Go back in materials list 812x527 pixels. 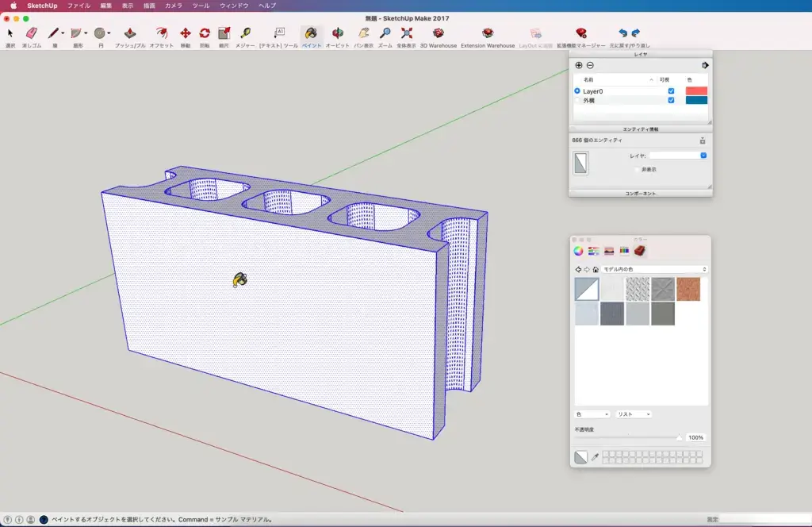(x=578, y=270)
